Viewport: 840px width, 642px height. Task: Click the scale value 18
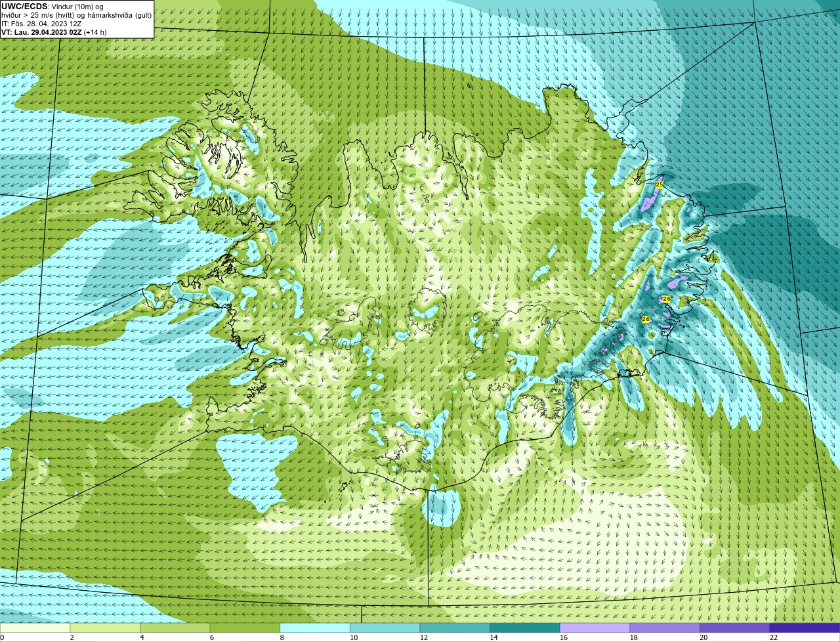(634, 637)
